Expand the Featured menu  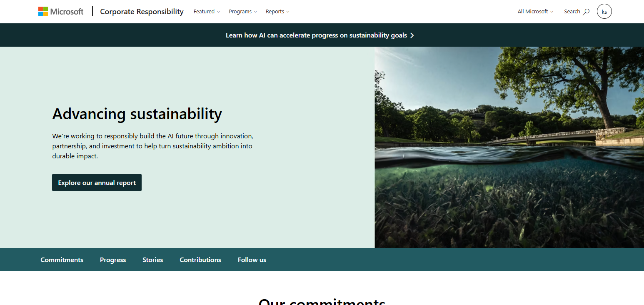207,12
